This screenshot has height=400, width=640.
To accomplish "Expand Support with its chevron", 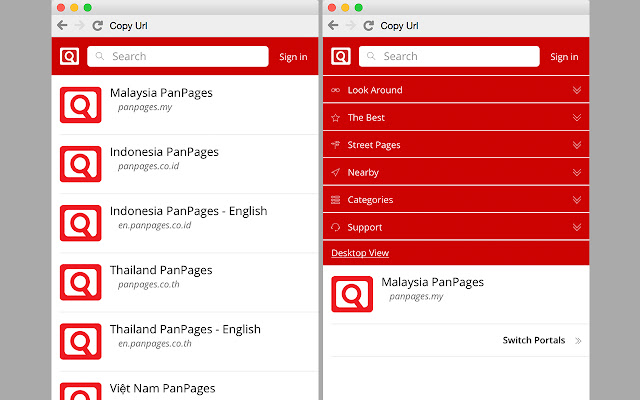I will click(577, 227).
